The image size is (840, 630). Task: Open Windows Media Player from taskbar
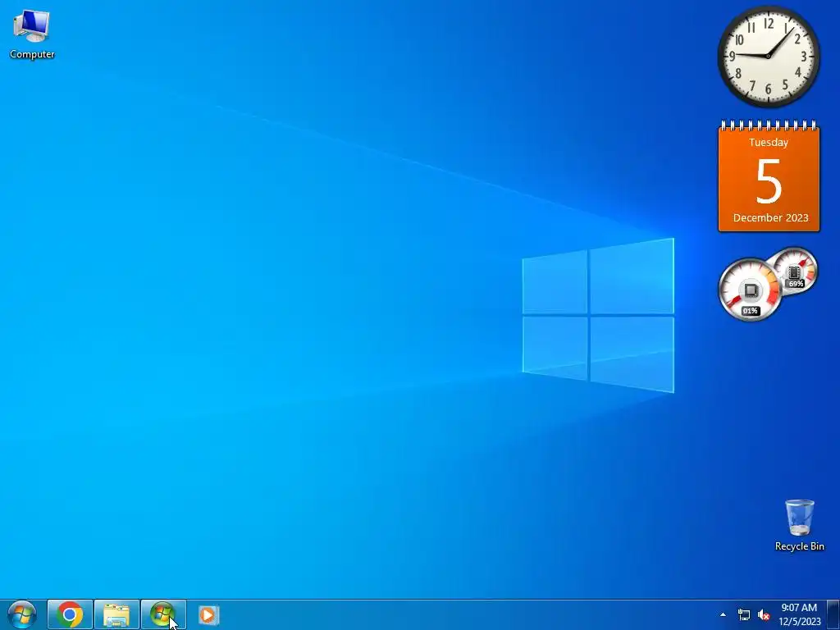(x=208, y=615)
